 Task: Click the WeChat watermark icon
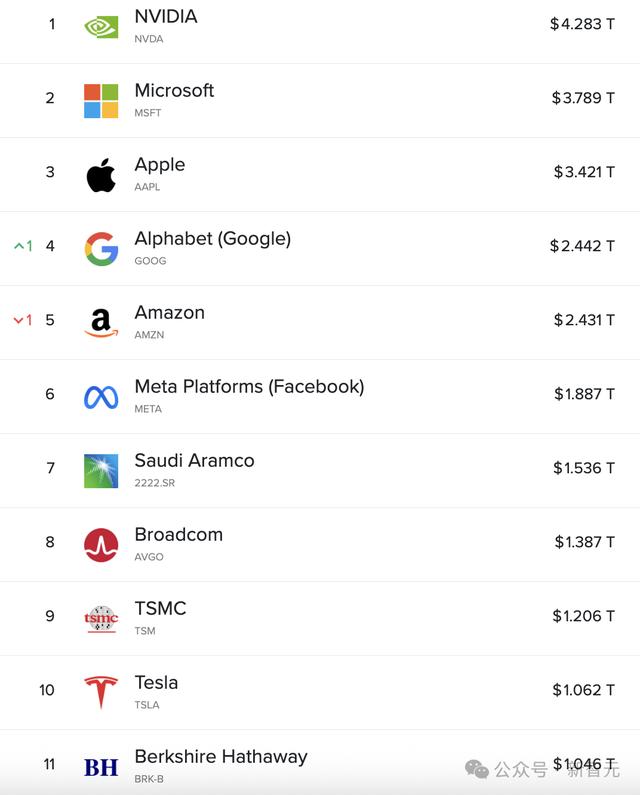pyautogui.click(x=476, y=769)
